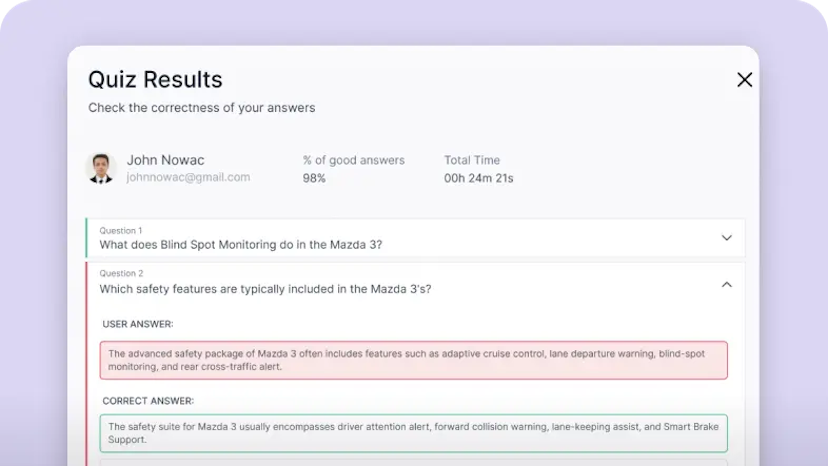This screenshot has height=466, width=828.
Task: Click the "% of good answers" label
Action: coord(354,160)
